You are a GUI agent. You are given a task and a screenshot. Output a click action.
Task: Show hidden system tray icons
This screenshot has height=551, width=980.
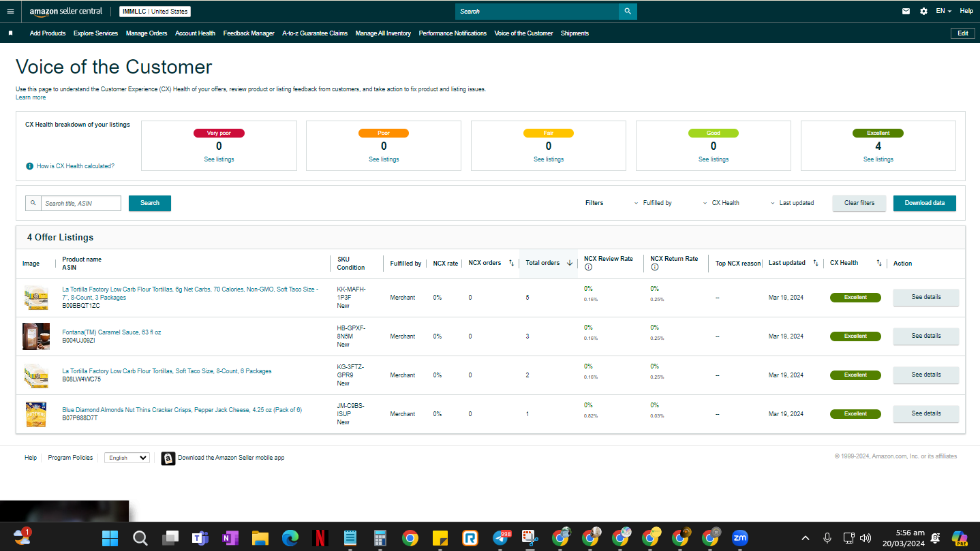806,538
